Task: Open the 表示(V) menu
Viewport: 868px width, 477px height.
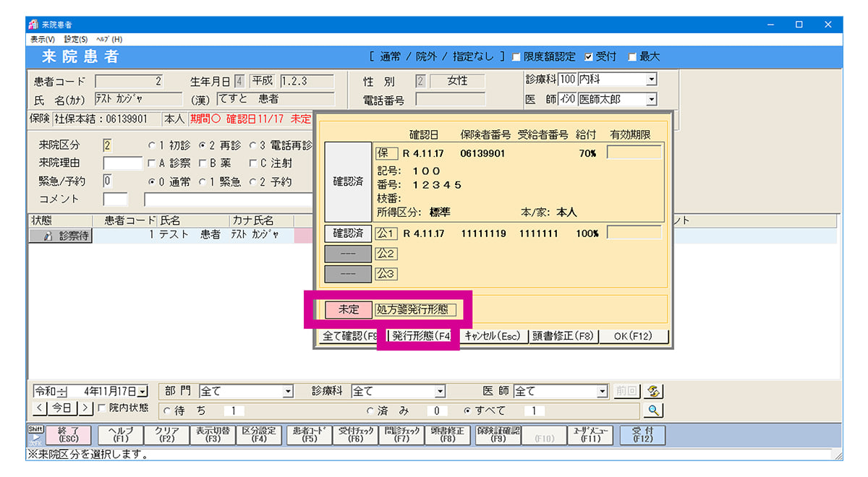Action: tap(43, 39)
